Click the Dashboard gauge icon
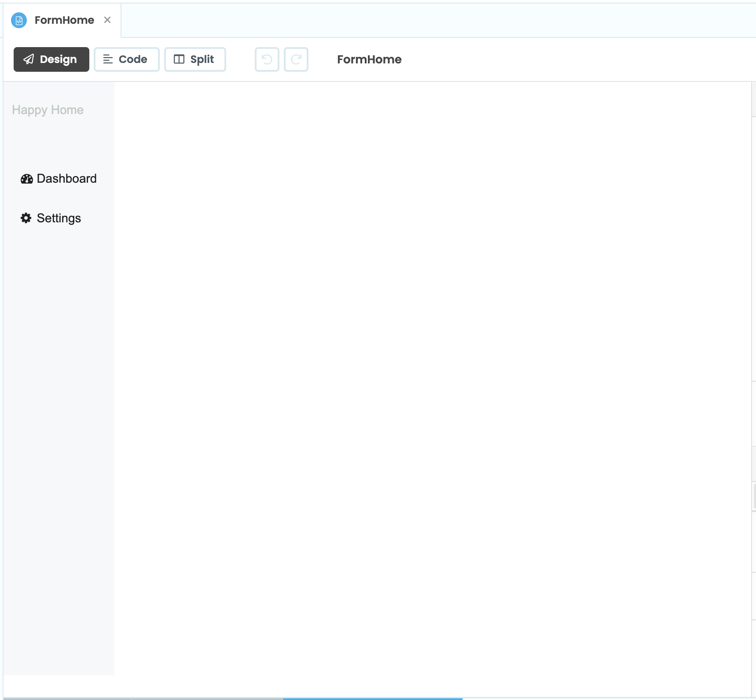This screenshot has width=756, height=700. [26, 179]
